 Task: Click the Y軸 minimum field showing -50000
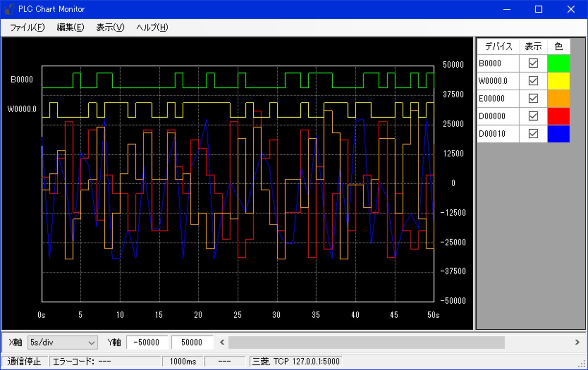pos(147,342)
